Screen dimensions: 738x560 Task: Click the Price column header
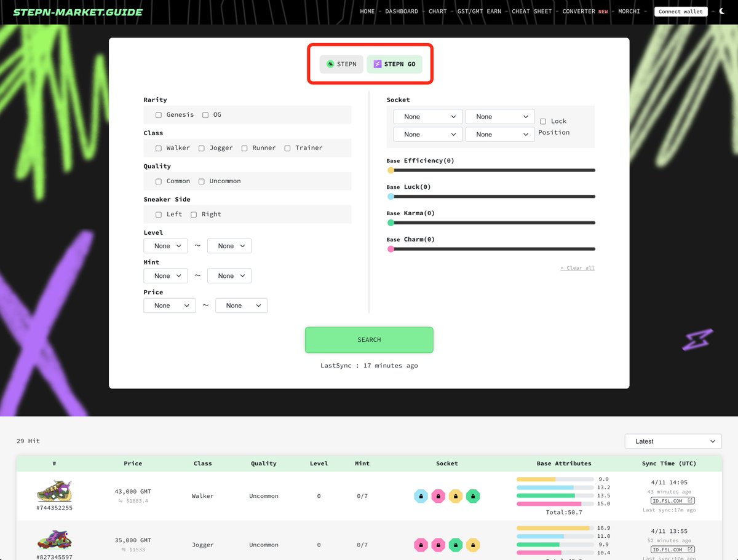point(133,463)
